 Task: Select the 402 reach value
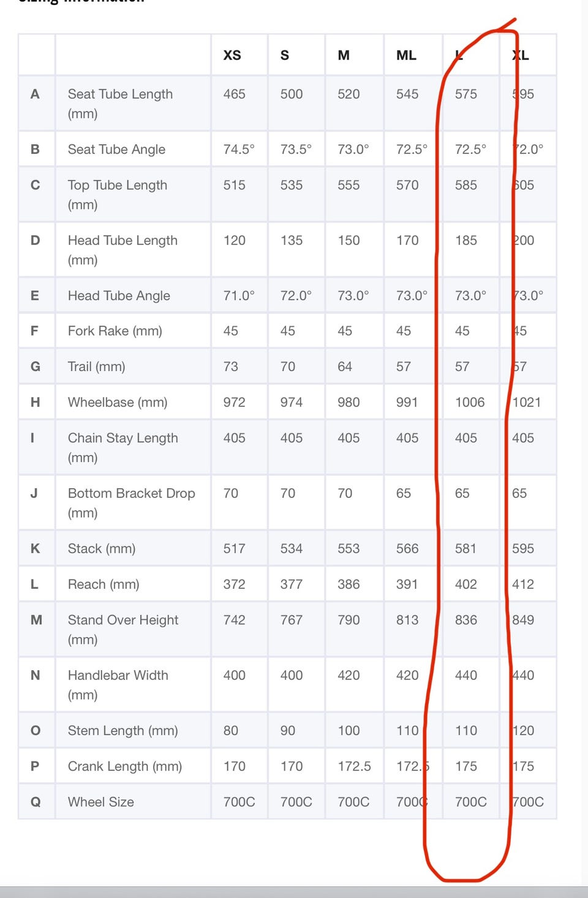466,584
